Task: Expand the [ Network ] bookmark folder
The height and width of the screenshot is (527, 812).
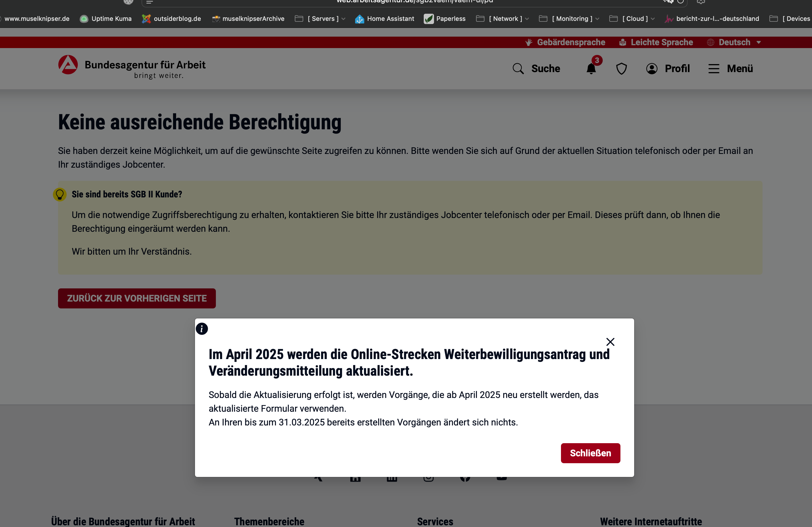Action: point(503,18)
